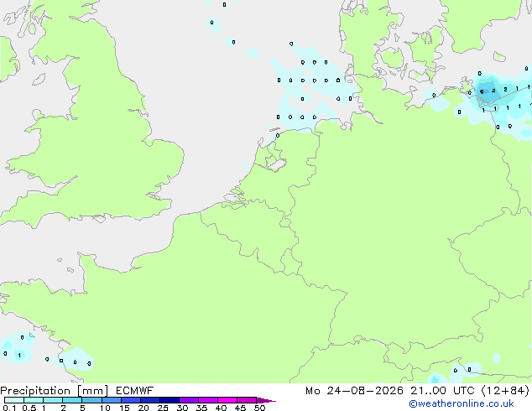Click the ECMWF model label

pyautogui.click(x=135, y=391)
